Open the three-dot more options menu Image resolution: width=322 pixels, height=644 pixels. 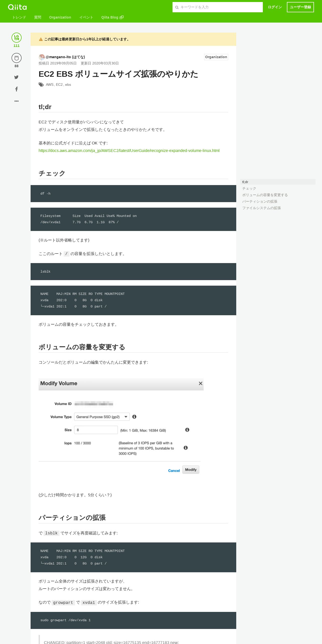[17, 101]
